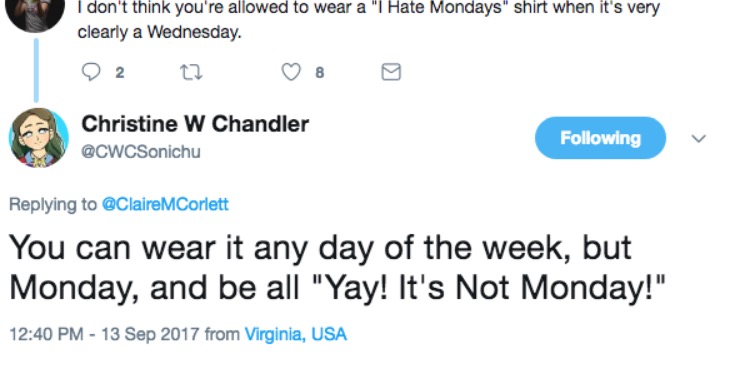Open the Virginia, USA location link
This screenshot has width=750, height=382.
(x=296, y=334)
